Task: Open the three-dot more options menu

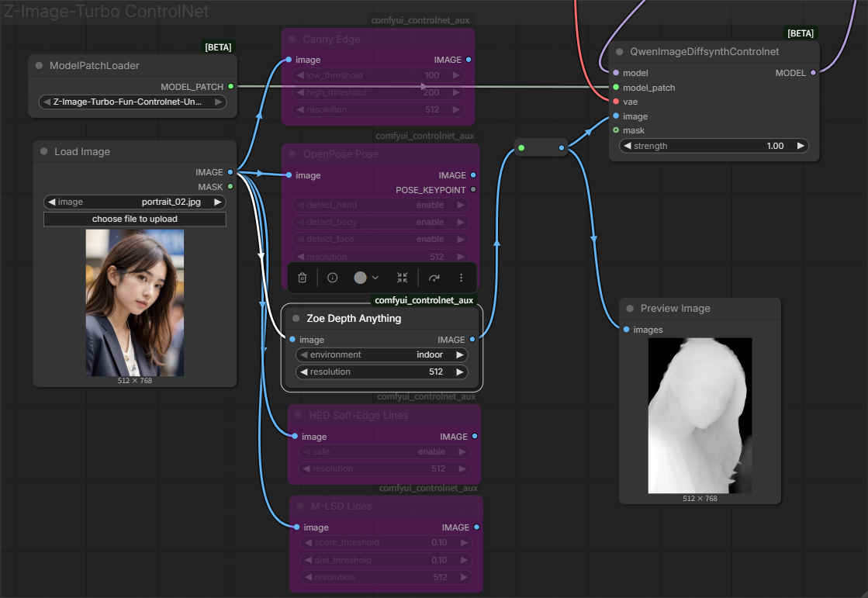Action: pyautogui.click(x=461, y=278)
